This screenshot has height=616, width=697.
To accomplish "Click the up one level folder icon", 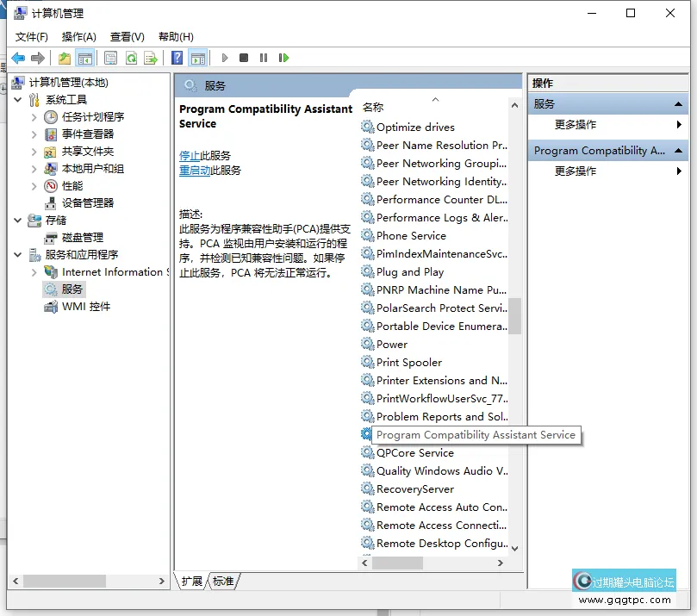I will (x=65, y=58).
